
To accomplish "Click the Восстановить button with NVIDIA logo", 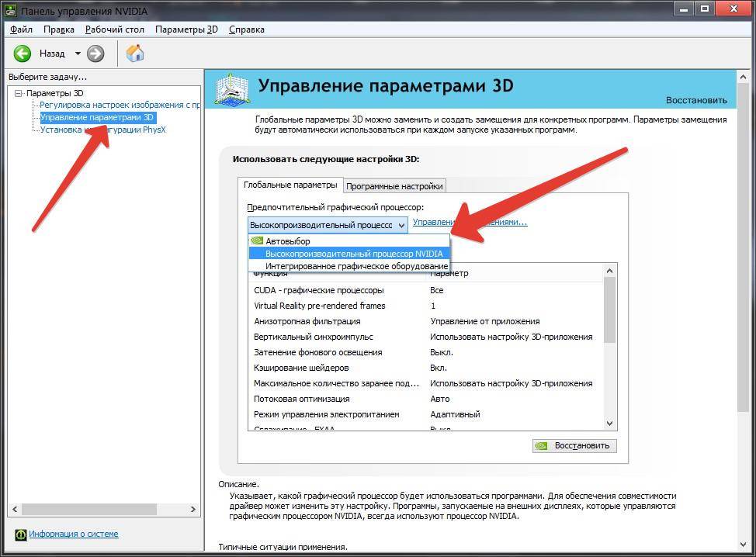I will 575,446.
